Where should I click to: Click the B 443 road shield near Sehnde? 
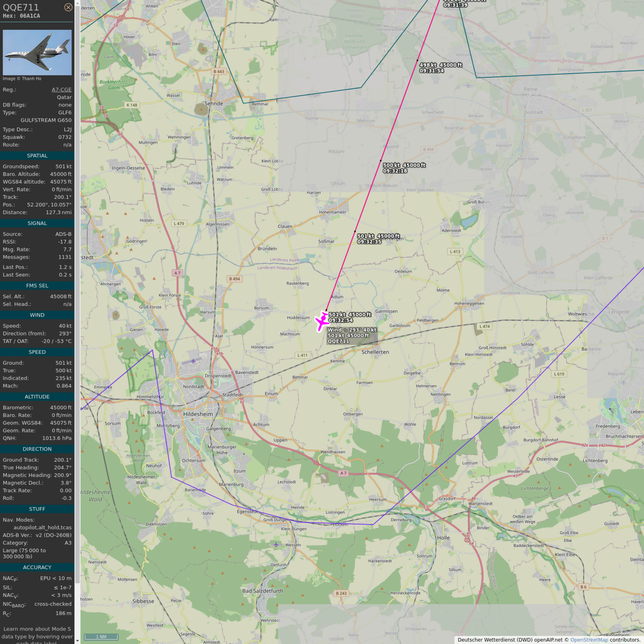tap(219, 72)
